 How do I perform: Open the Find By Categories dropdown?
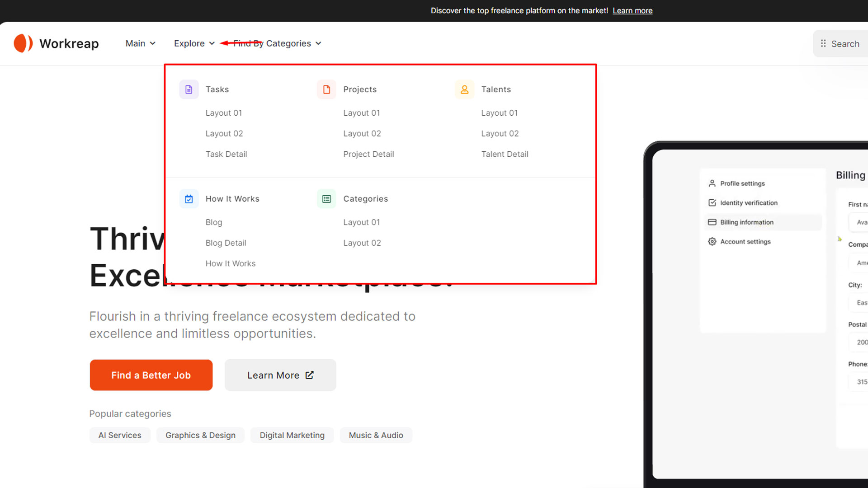point(277,43)
